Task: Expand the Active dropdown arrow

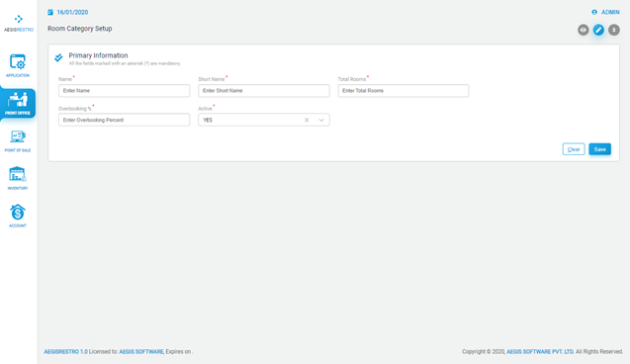Action: point(321,120)
